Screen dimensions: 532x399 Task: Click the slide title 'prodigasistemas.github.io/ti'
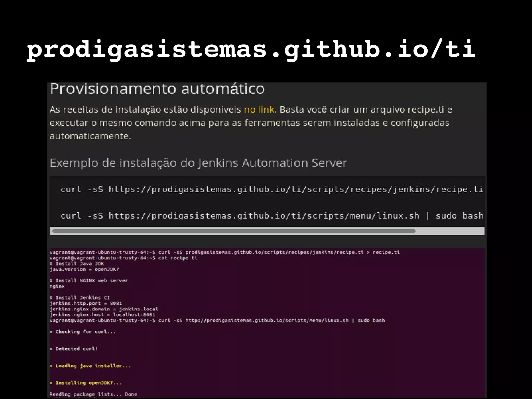point(251,49)
